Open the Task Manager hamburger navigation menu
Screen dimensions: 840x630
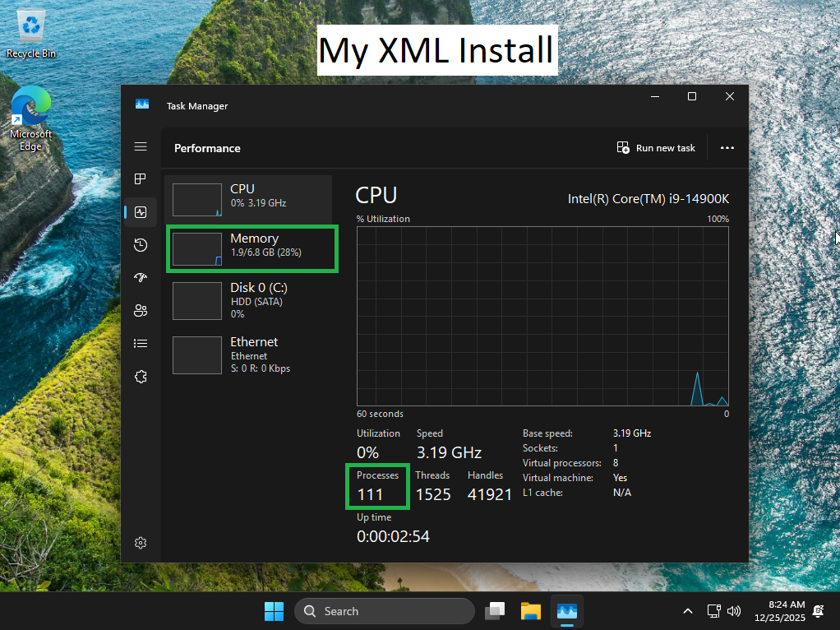141,146
